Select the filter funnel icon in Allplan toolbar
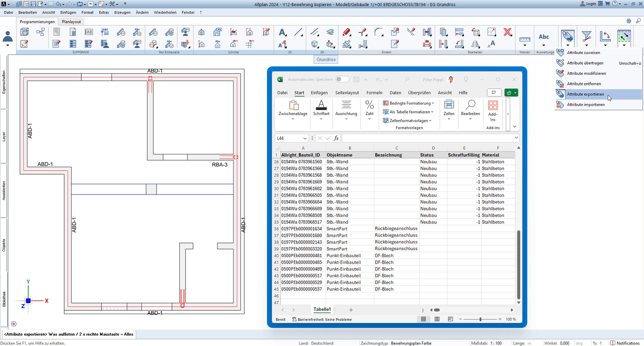Screen dimensions: 644x346 (586, 36)
